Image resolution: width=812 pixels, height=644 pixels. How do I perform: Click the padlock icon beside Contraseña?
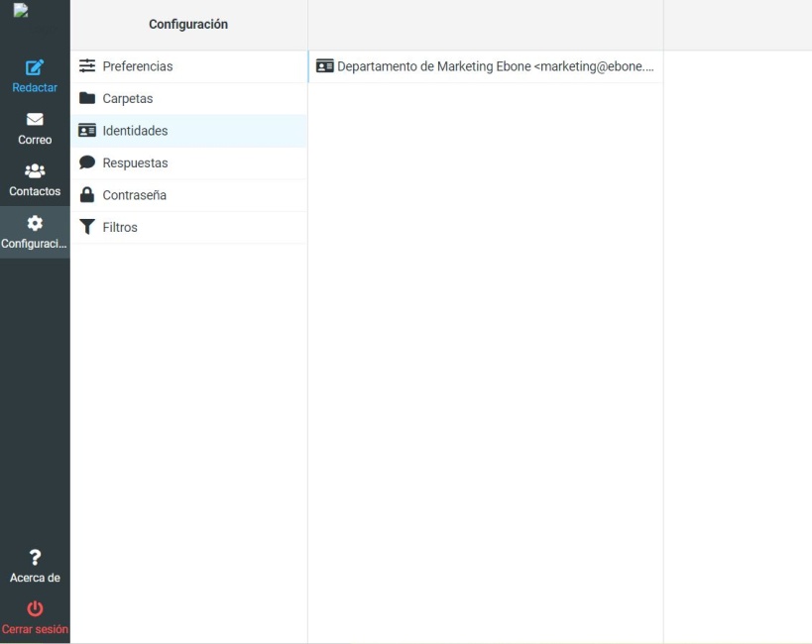87,195
